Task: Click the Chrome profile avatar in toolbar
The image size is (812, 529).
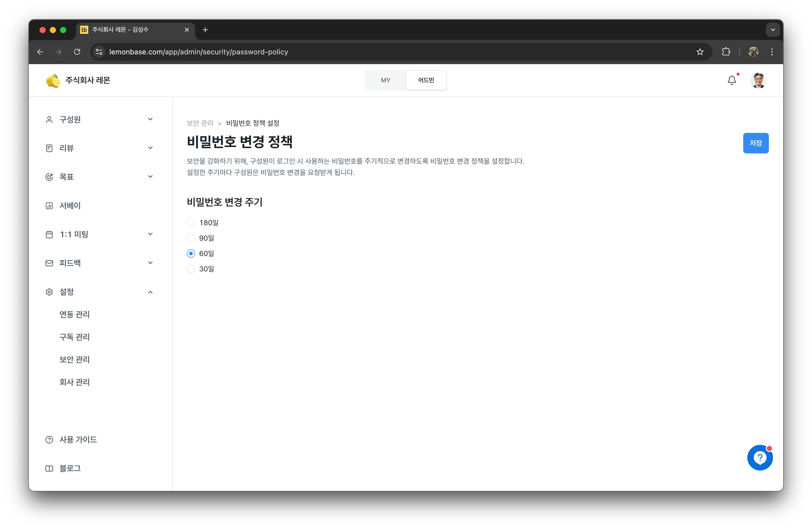Action: pos(753,52)
